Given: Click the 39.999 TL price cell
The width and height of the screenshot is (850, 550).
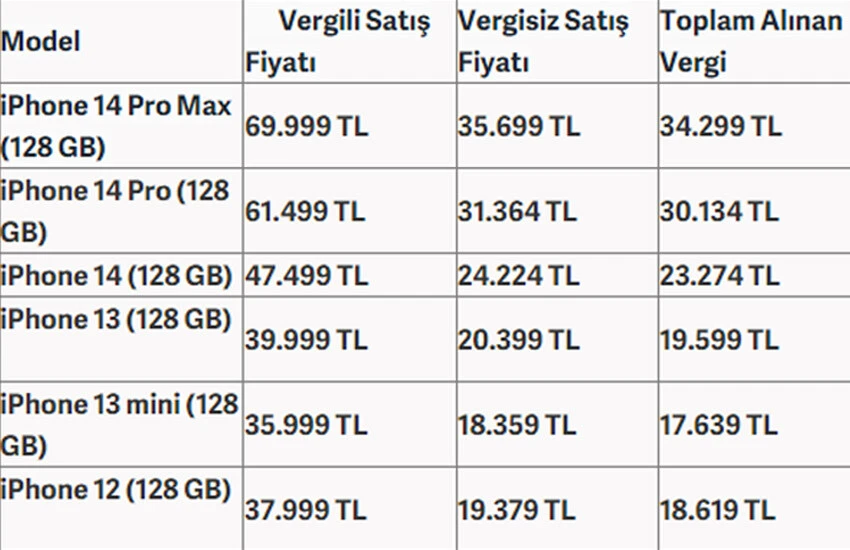Looking at the screenshot, I should coord(306,340).
